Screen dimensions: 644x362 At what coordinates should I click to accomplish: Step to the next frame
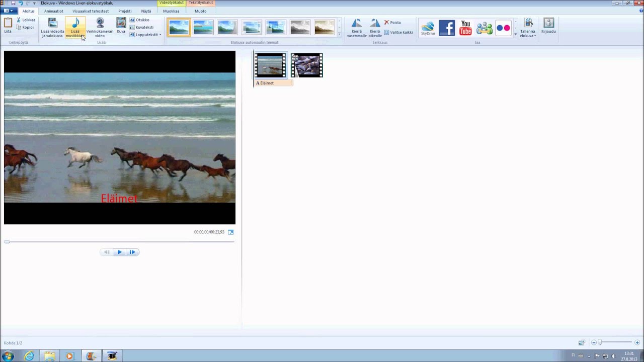(x=132, y=252)
